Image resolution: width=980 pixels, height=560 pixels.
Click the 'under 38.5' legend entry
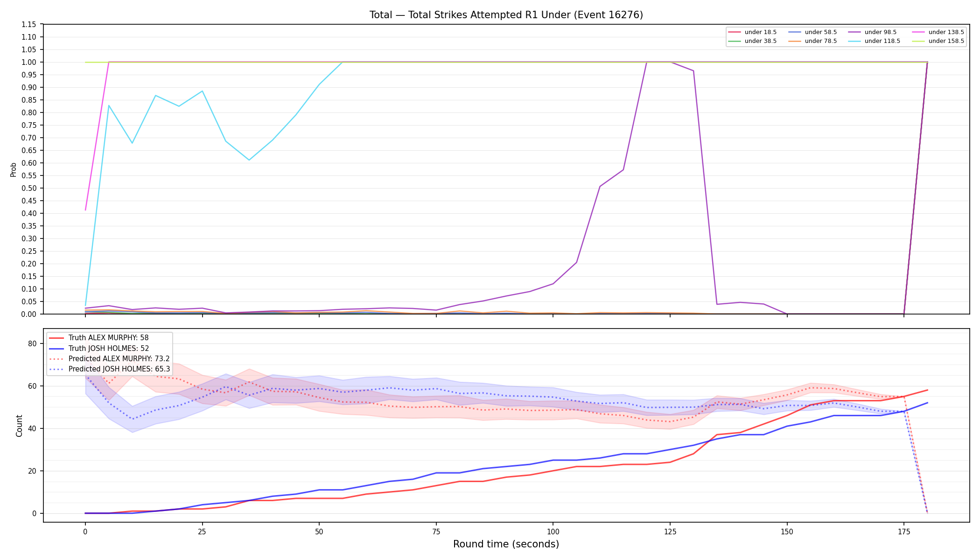pyautogui.click(x=752, y=41)
